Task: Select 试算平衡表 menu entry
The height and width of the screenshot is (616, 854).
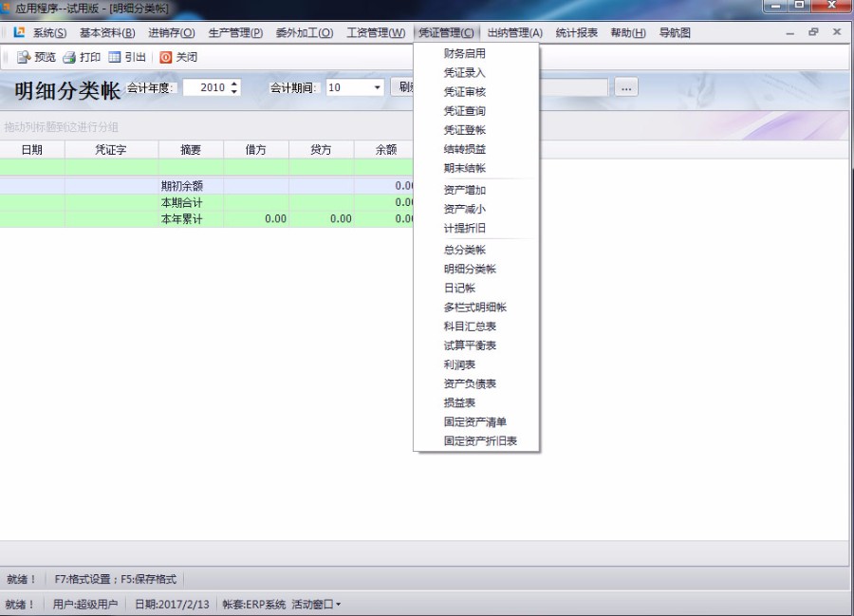Action: pyautogui.click(x=476, y=345)
